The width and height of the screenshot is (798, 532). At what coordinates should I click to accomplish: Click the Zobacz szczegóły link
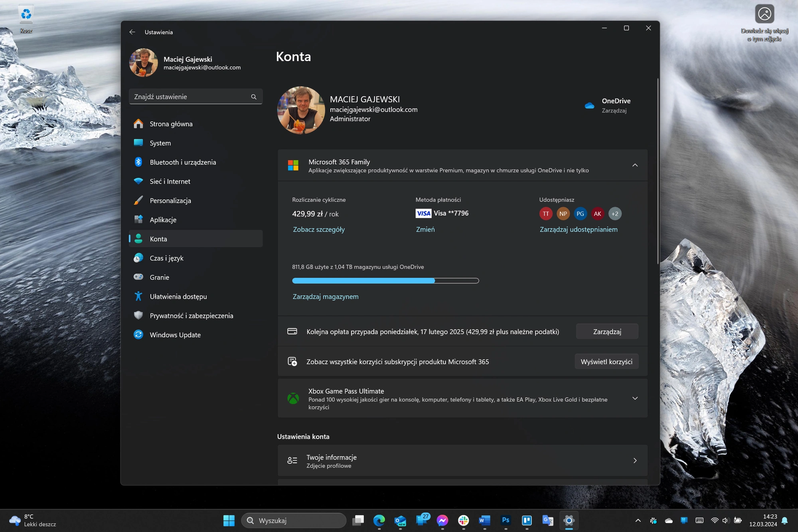tap(319, 229)
